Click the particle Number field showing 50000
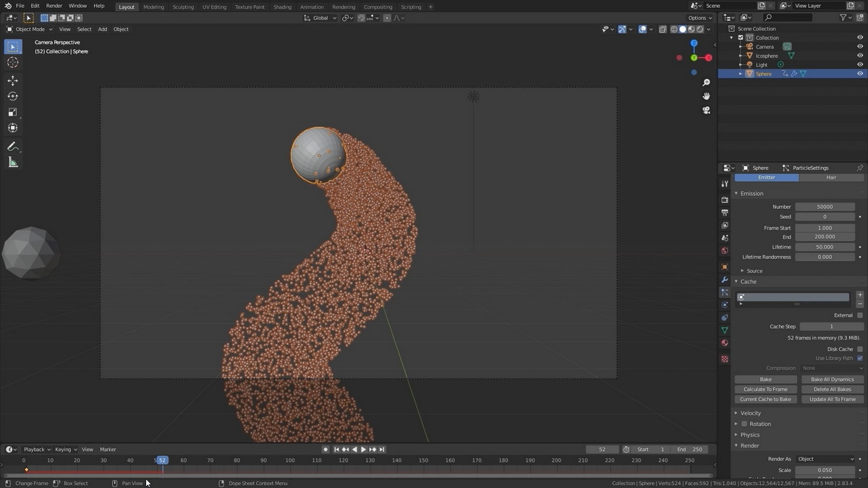This screenshot has width=868, height=488. [x=825, y=207]
